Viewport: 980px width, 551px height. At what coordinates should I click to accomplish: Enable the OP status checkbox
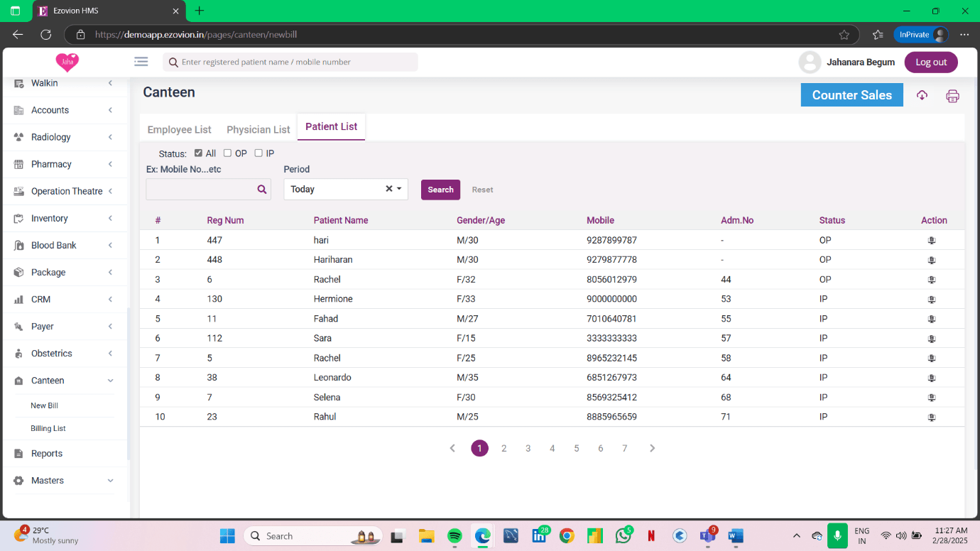(228, 153)
